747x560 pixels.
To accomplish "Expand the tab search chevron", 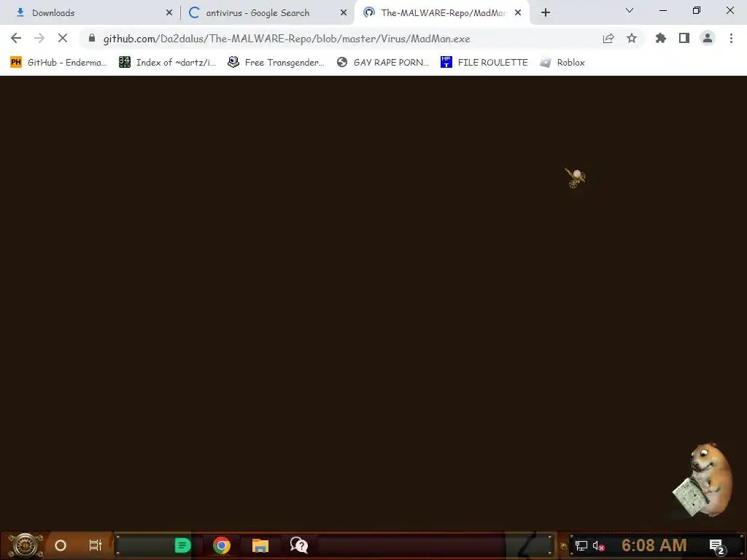I will tap(630, 10).
